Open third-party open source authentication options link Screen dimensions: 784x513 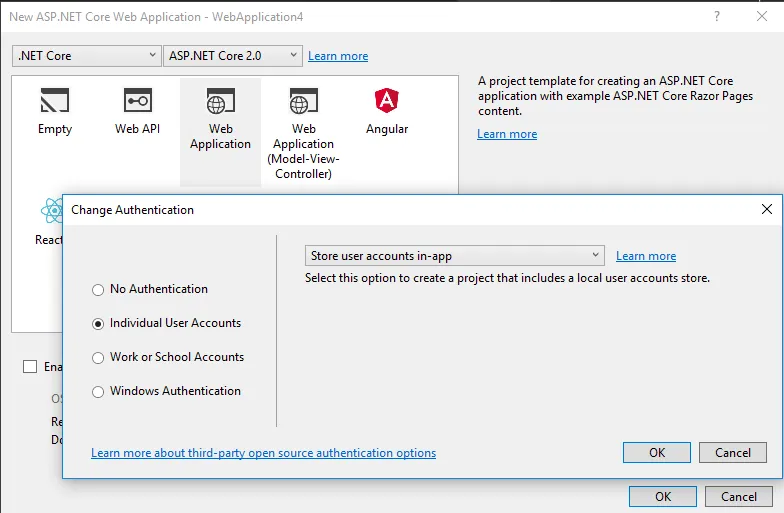[264, 453]
